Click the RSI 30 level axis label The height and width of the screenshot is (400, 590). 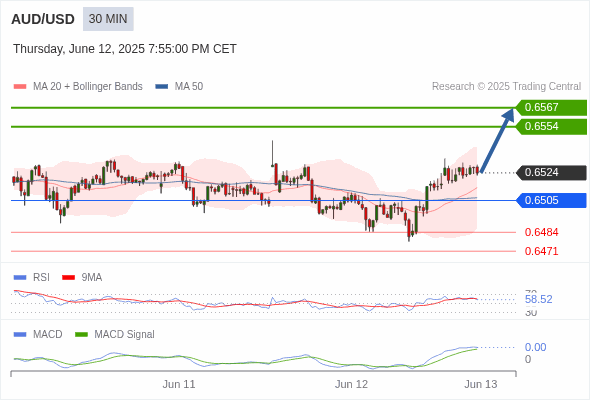pos(531,313)
